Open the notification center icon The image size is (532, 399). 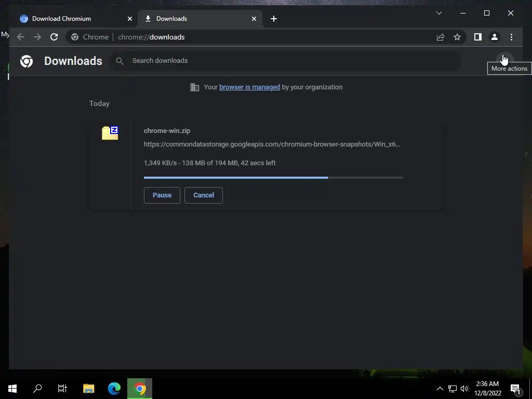pyautogui.click(x=515, y=389)
